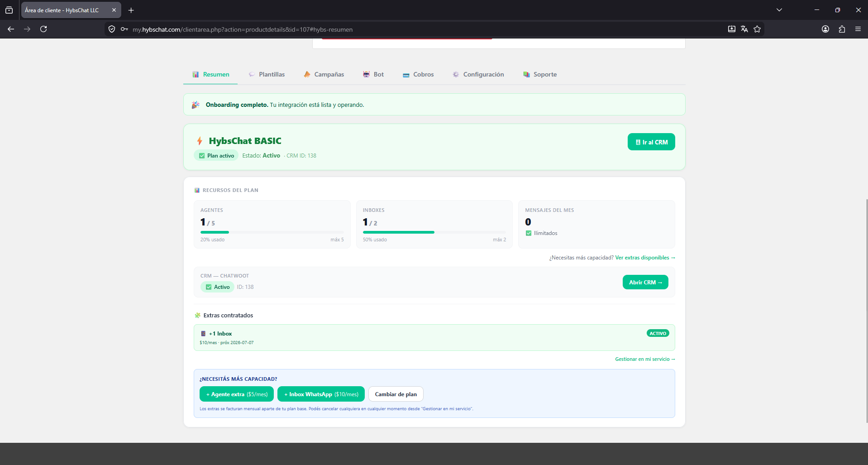Bookmark this page with the star icon
868x465 pixels.
pos(757,29)
